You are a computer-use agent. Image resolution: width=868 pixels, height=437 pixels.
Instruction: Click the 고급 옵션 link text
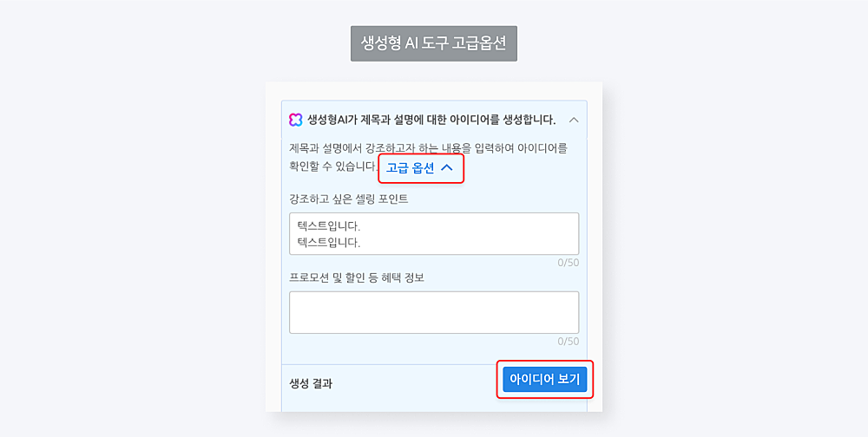[411, 169]
